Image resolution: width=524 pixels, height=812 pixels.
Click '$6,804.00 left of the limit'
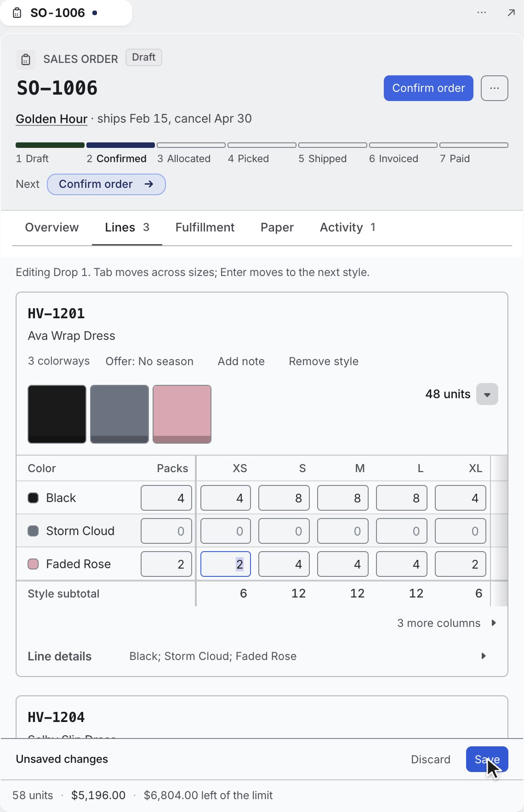pyautogui.click(x=208, y=795)
